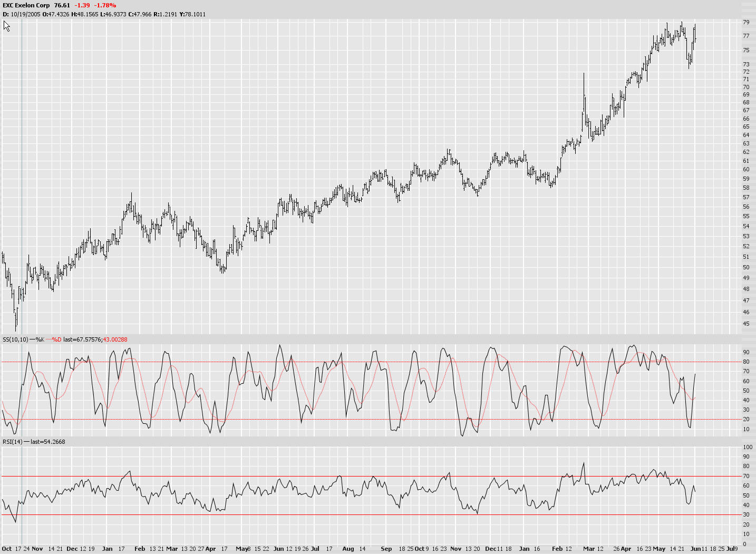
Task: Click the stochastic axis label 90
Action: (746, 352)
